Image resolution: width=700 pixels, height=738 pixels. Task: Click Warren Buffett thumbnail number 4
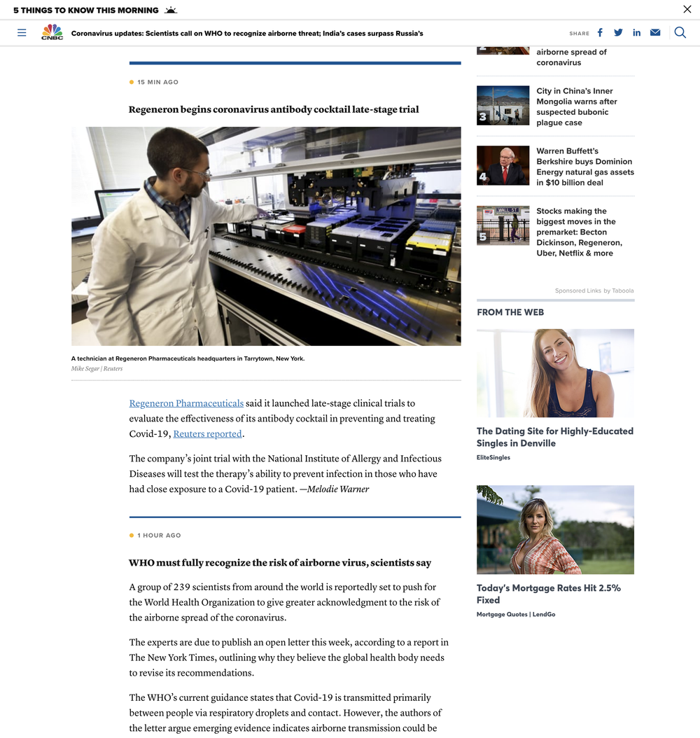tap(503, 165)
